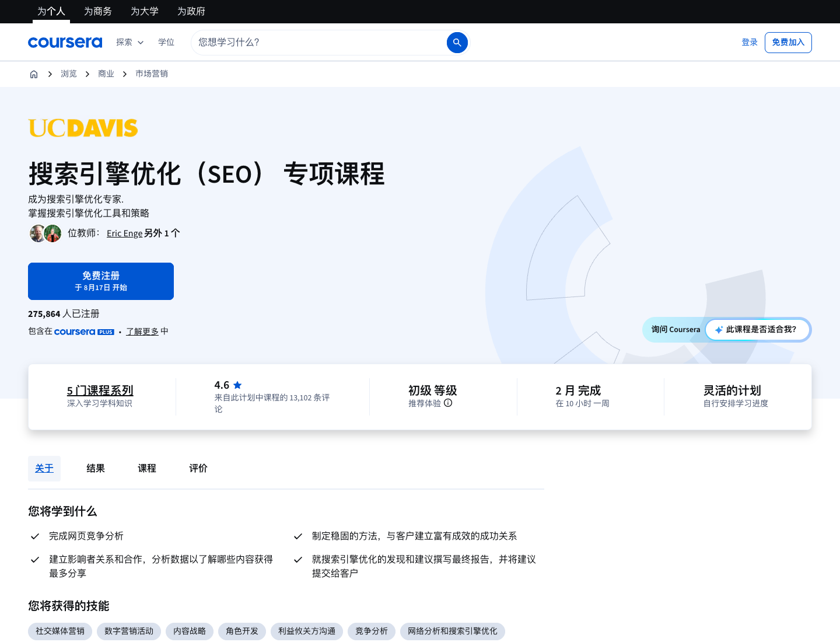Expand the 探索 dropdown menu
840x642 pixels.
point(129,42)
